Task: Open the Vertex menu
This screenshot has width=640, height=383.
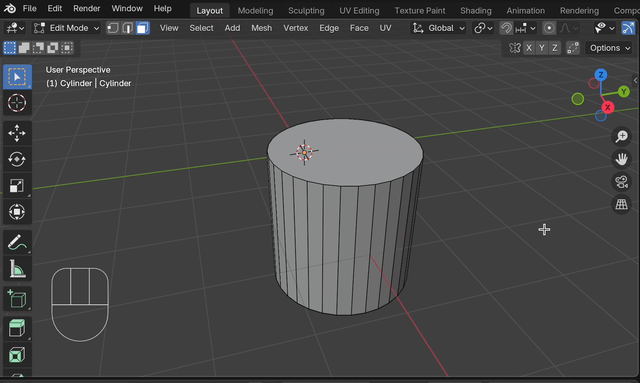Action: 296,28
